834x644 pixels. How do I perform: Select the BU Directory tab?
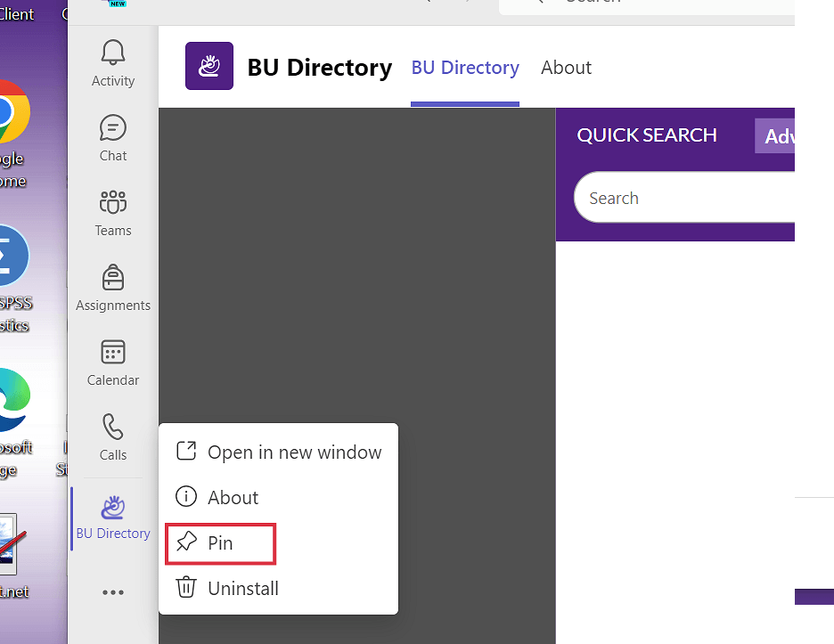[x=465, y=68]
